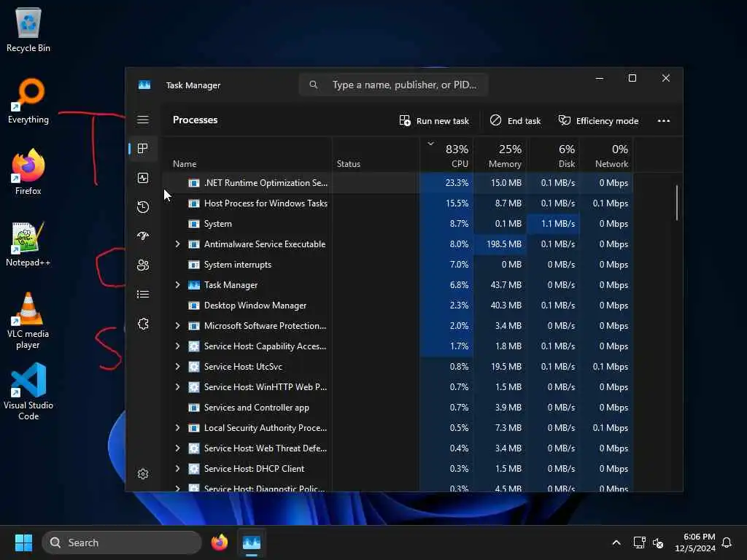Screen dimensions: 747x560
Task: Sort by the Network column header
Action: point(606,155)
